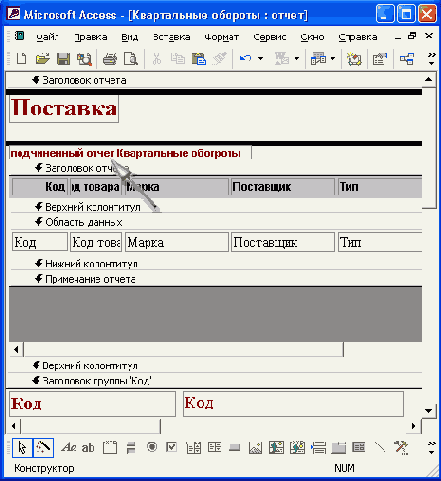Create a new file with New icon

(x=21, y=59)
